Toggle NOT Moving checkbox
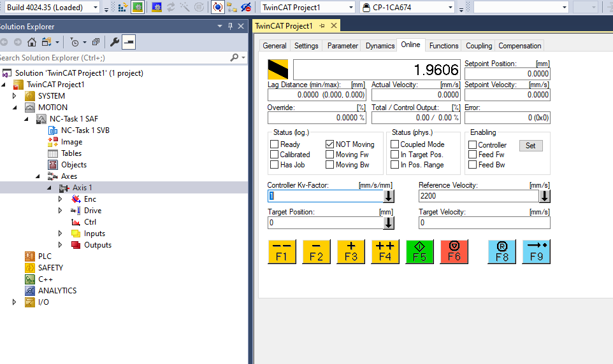This screenshot has height=364, width=613. click(x=329, y=144)
